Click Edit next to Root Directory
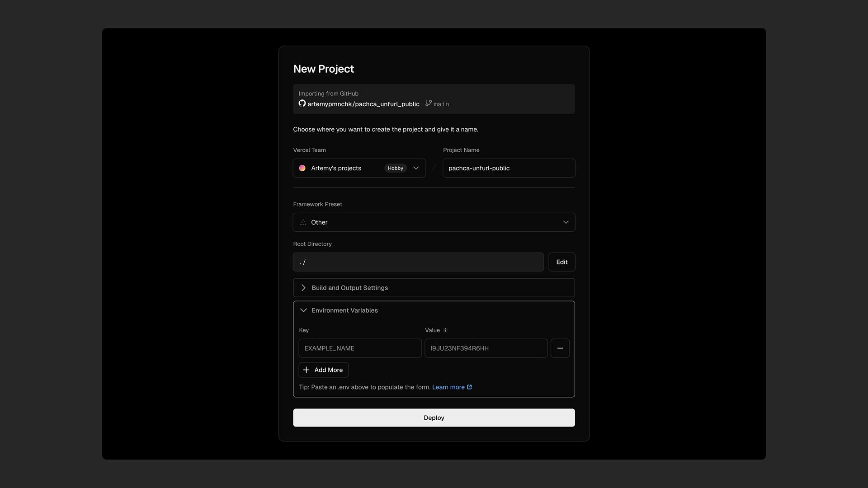The height and width of the screenshot is (488, 868). coord(561,262)
